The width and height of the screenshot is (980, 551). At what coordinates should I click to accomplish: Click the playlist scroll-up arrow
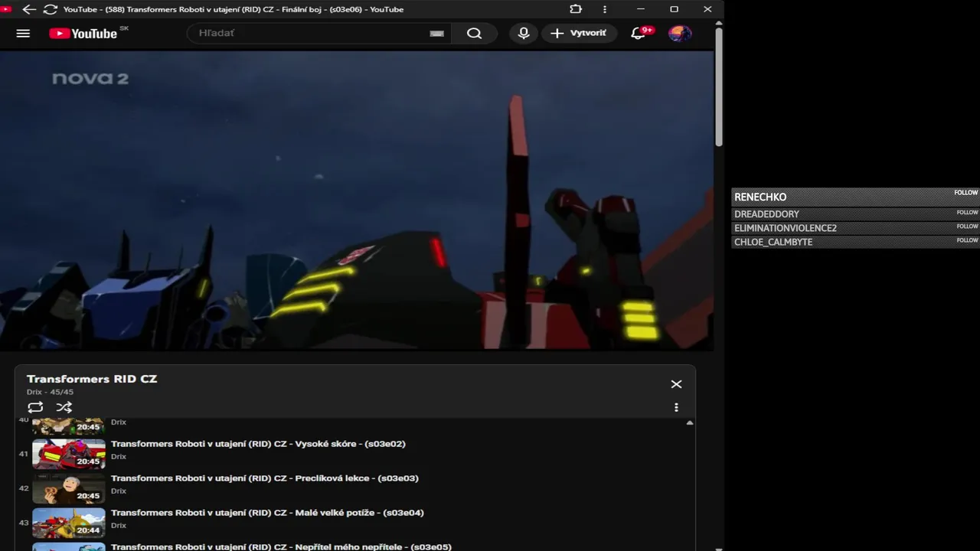(x=690, y=422)
